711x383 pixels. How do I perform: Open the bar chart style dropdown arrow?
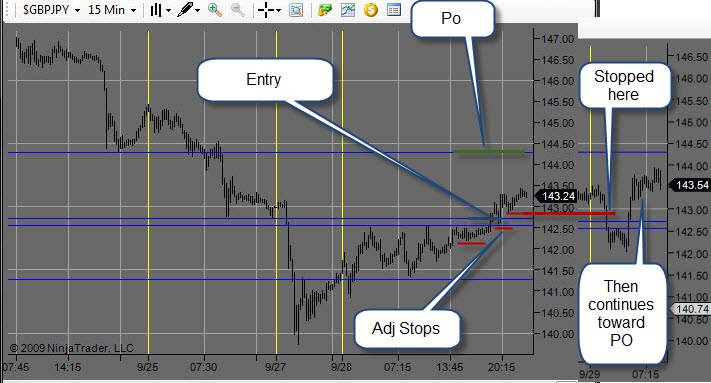(168, 10)
